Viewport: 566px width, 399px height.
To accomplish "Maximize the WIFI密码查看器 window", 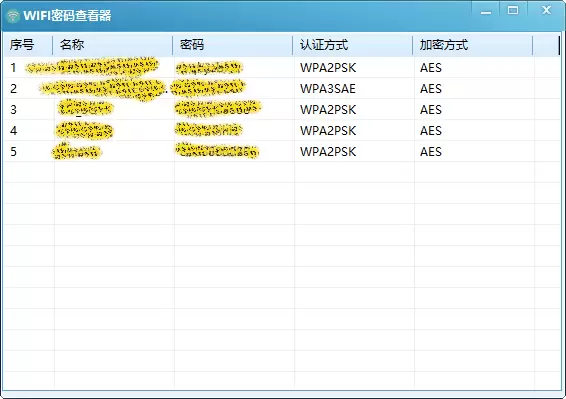I will [x=513, y=10].
